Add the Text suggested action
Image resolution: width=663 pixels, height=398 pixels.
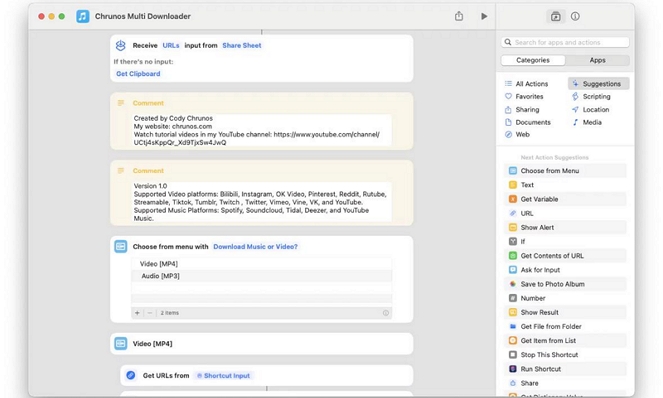pyautogui.click(x=565, y=185)
